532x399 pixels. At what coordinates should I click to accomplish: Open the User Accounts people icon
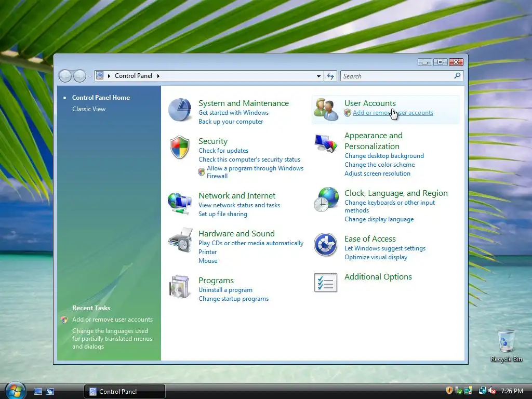[x=326, y=109]
